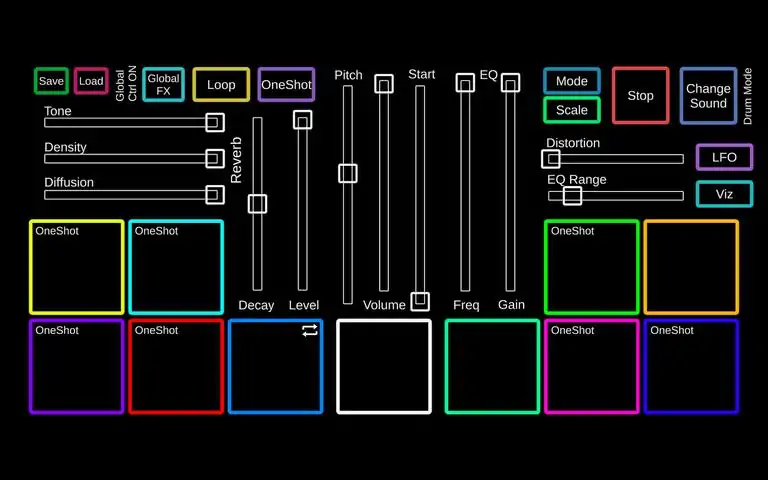Tap the orange-bordered drum pad
The width and height of the screenshot is (768, 480).
691,267
